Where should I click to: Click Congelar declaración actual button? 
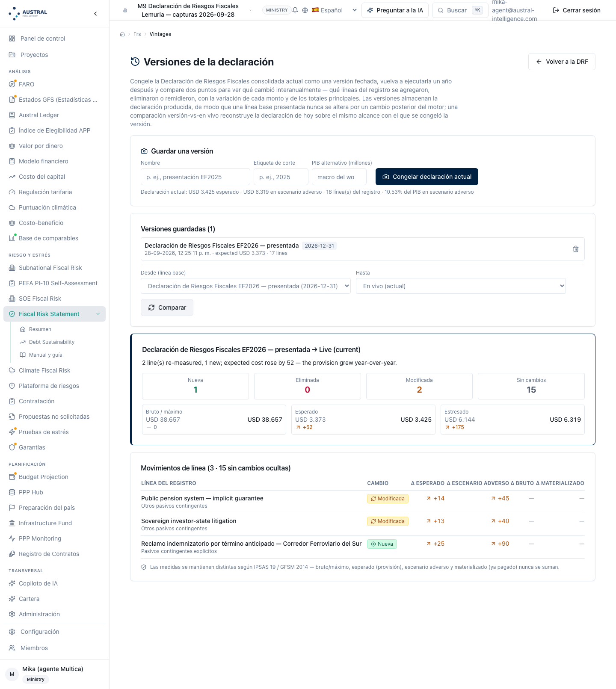[x=427, y=177]
